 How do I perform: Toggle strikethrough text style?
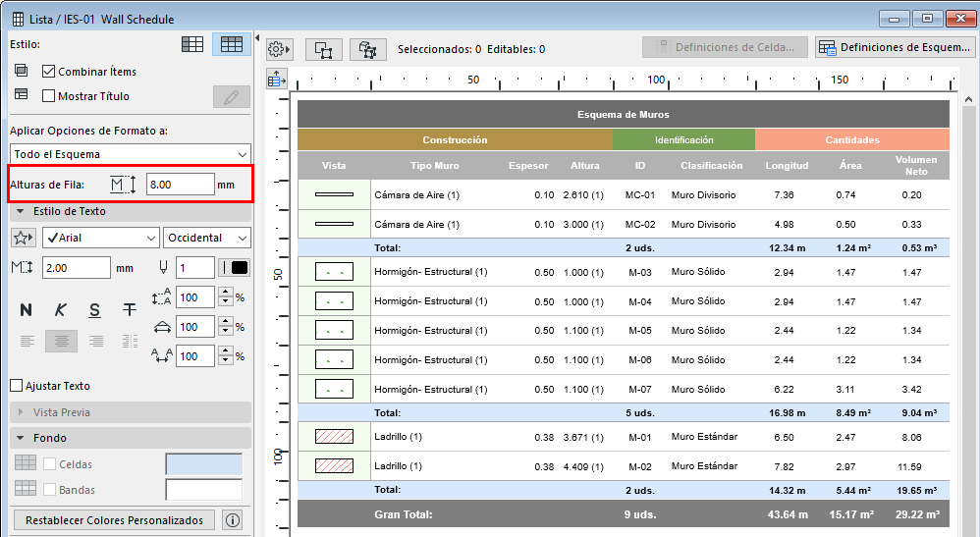tap(130, 310)
